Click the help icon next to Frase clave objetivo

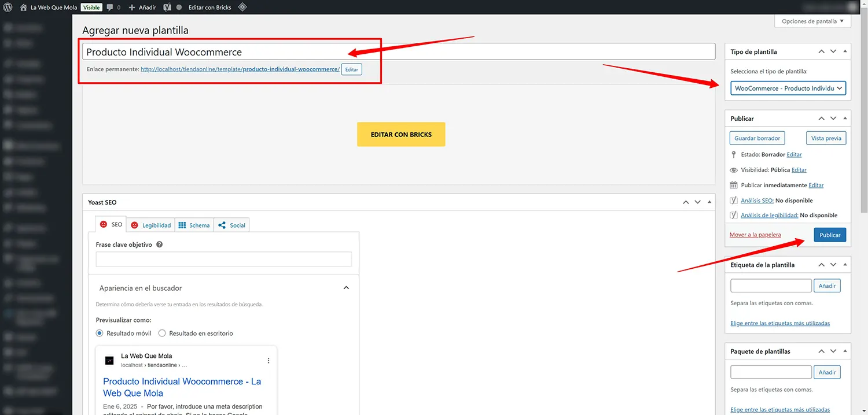click(x=160, y=244)
